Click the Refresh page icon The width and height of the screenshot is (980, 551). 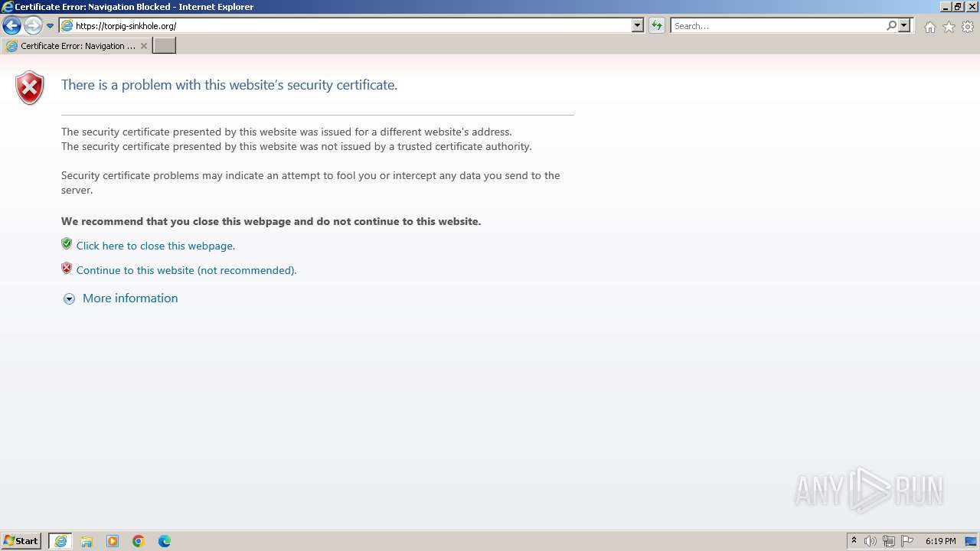657,26
